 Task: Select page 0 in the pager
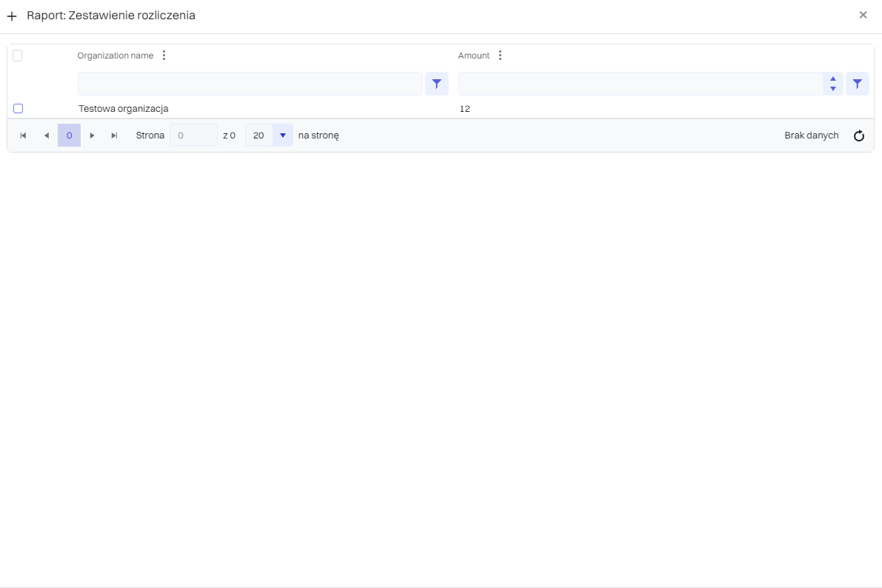click(x=69, y=136)
